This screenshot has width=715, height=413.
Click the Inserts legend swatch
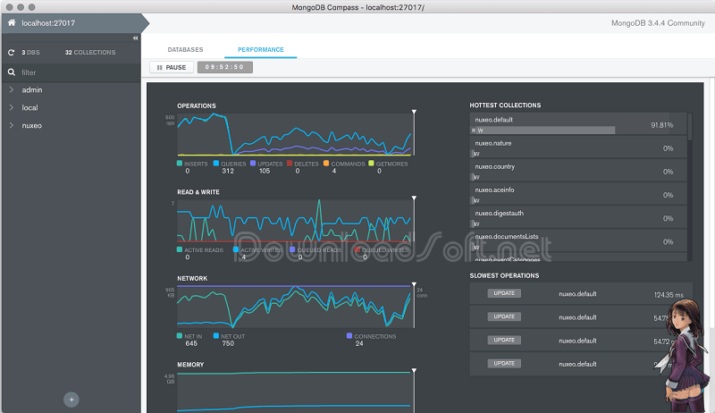180,163
